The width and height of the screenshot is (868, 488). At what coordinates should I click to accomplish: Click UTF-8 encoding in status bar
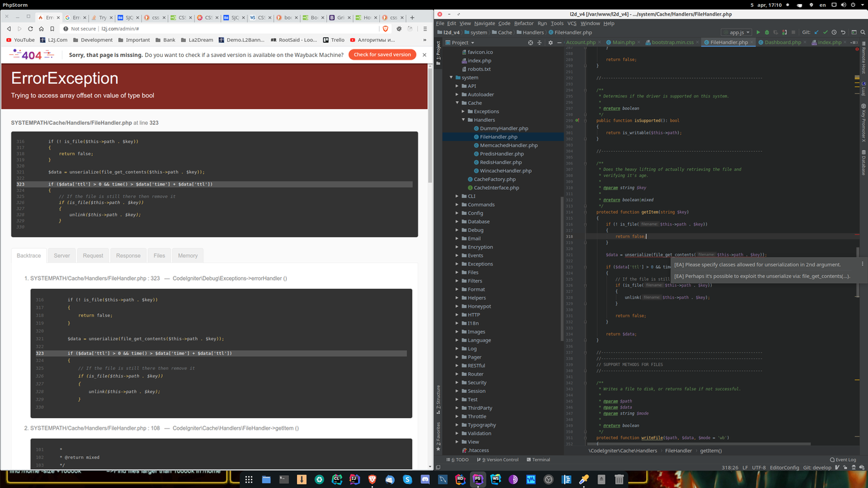click(759, 468)
